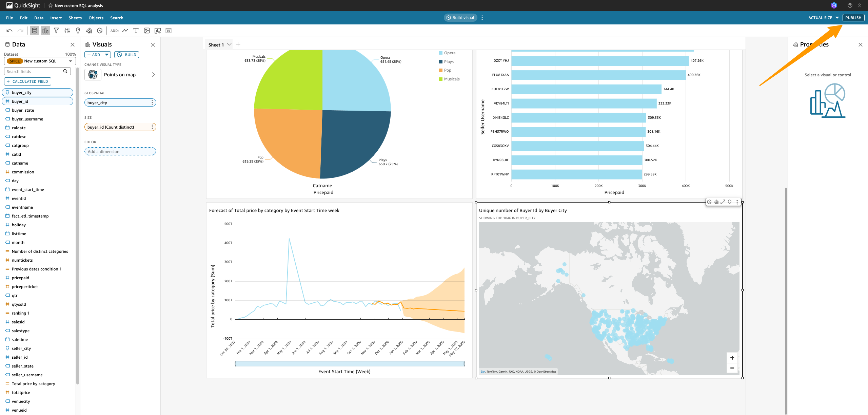
Task: Select the Sheet 1 tab
Action: coord(216,45)
